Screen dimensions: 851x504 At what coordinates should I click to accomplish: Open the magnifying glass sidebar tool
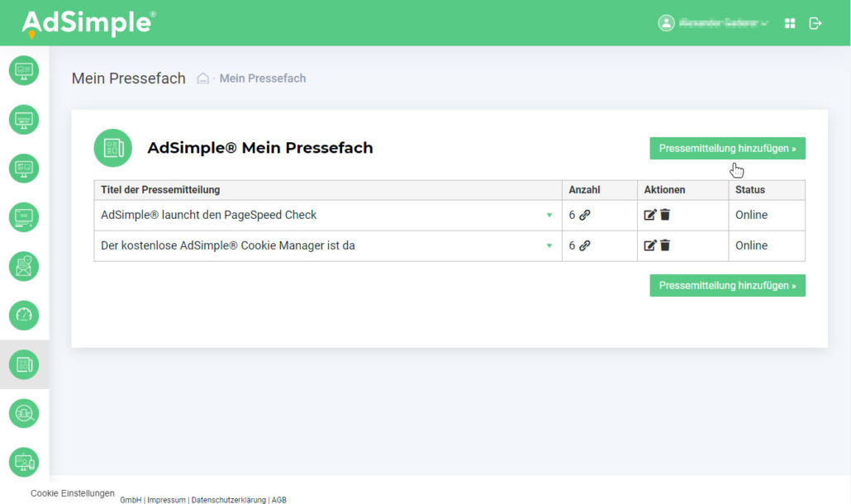24,412
